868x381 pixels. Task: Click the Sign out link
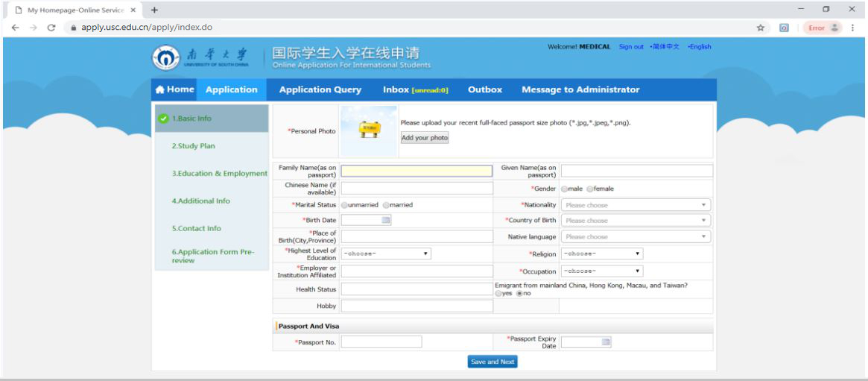point(631,47)
